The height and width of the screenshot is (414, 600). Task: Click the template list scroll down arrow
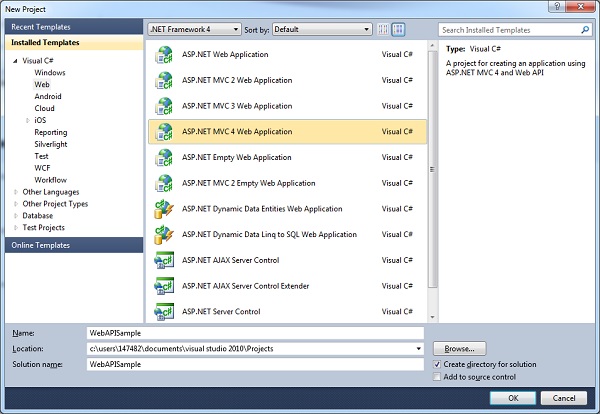[432, 317]
